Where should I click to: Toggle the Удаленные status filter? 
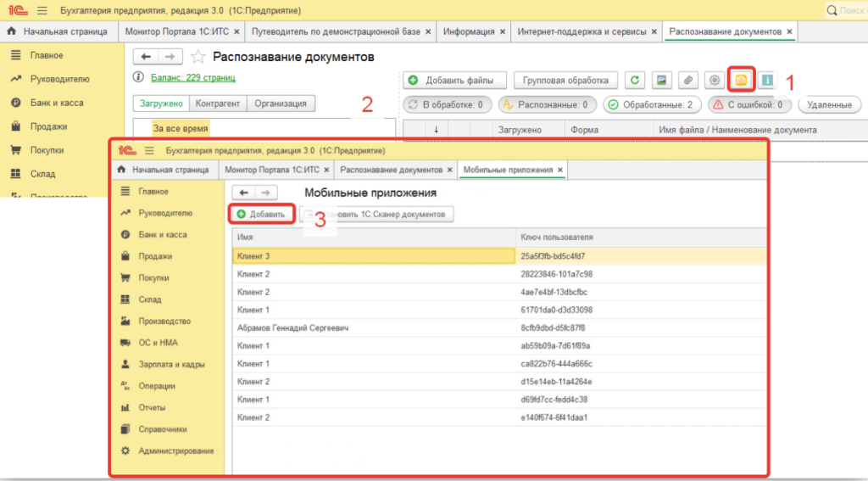coord(829,104)
